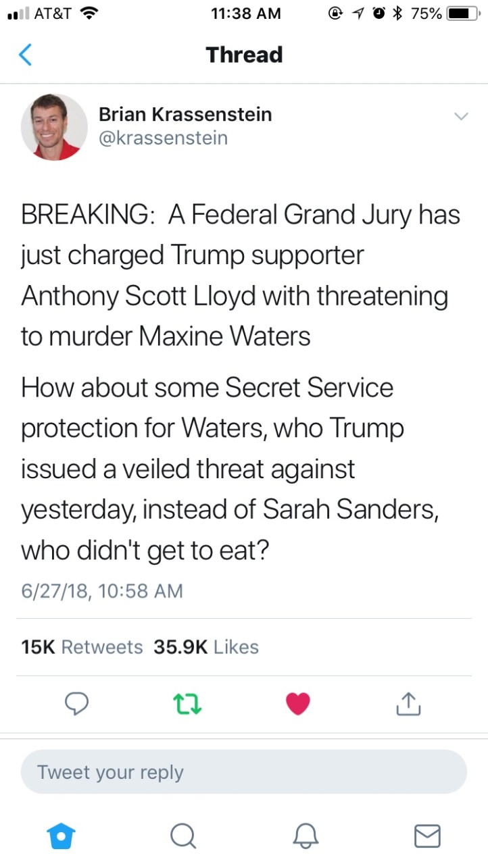View the 15K Retweets list
The width and height of the screenshot is (488, 868).
(82, 647)
